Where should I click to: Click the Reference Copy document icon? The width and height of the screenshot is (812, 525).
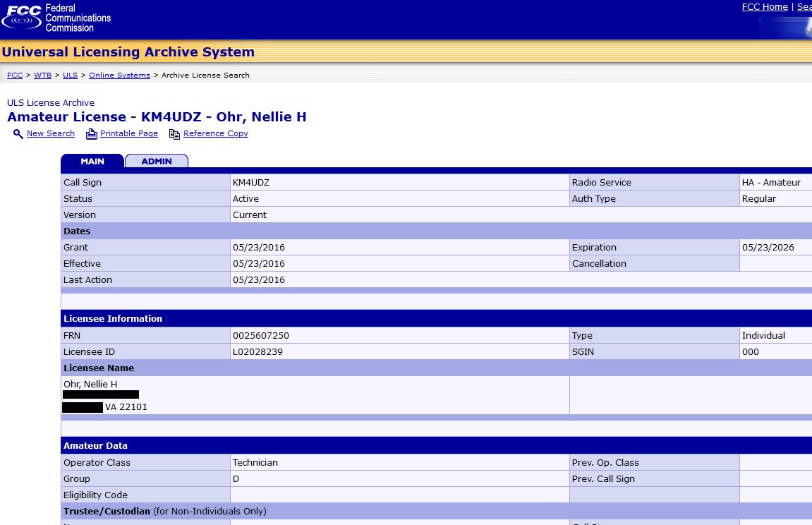coord(174,134)
